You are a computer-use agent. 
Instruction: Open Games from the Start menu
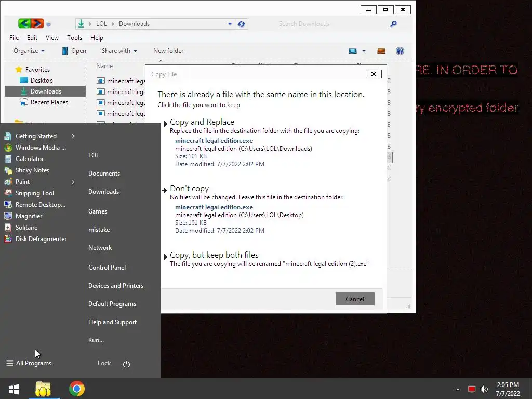(x=98, y=211)
